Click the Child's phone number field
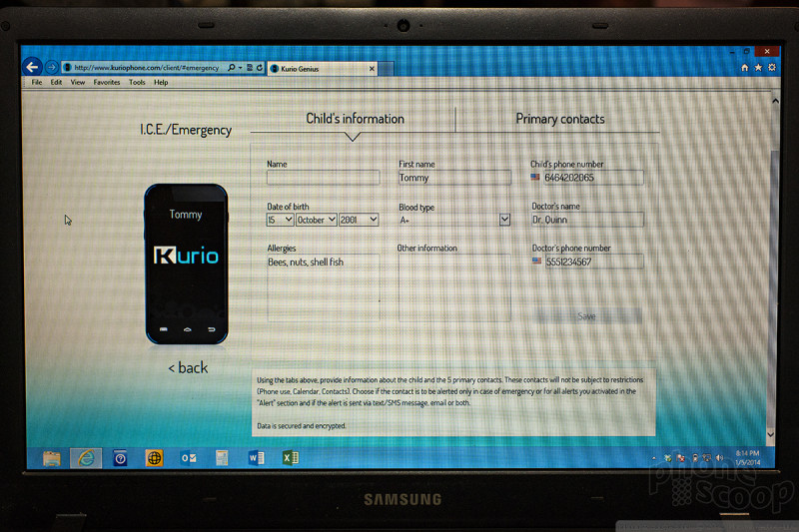The width and height of the screenshot is (799, 532). [593, 177]
